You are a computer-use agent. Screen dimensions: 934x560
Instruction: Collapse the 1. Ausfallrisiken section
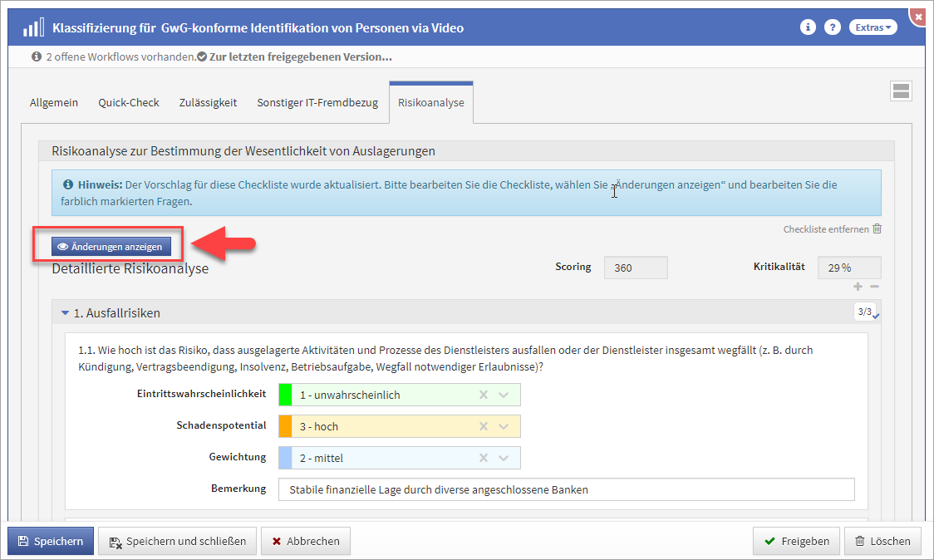click(66, 313)
